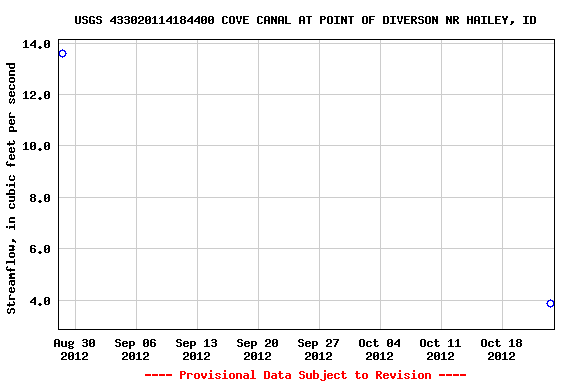Click the data point near 13.6 on Aug 30
576x384 pixels.
(62, 54)
